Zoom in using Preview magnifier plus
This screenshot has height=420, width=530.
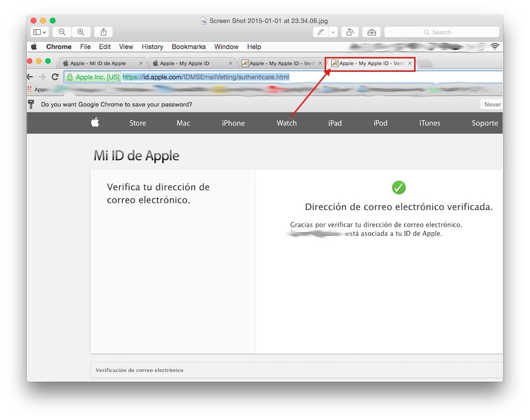click(x=81, y=32)
